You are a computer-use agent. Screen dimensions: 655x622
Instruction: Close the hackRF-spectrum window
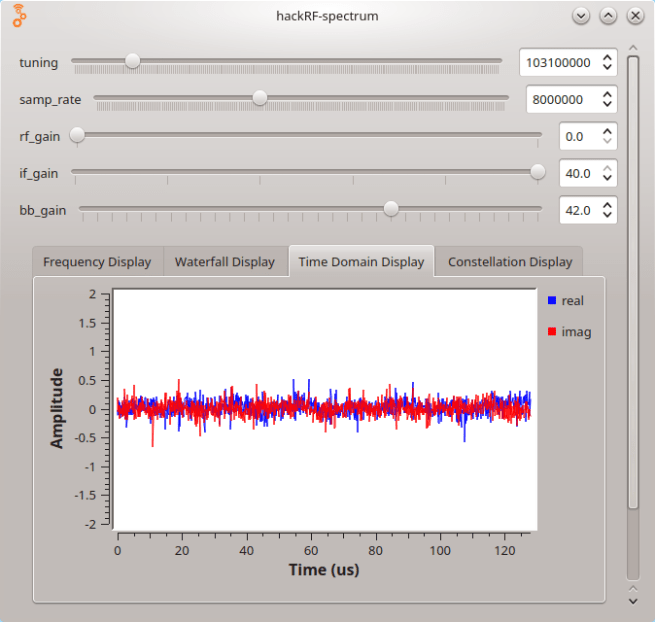(635, 16)
